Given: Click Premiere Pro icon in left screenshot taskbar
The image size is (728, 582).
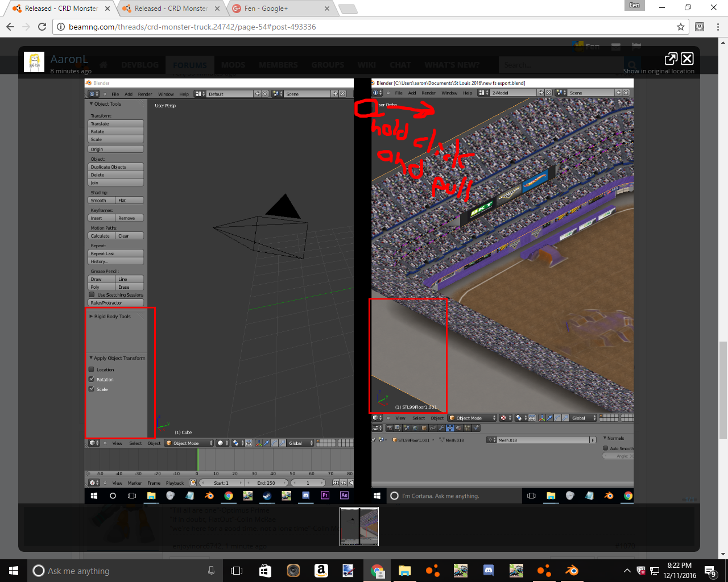Looking at the screenshot, I should click(325, 496).
